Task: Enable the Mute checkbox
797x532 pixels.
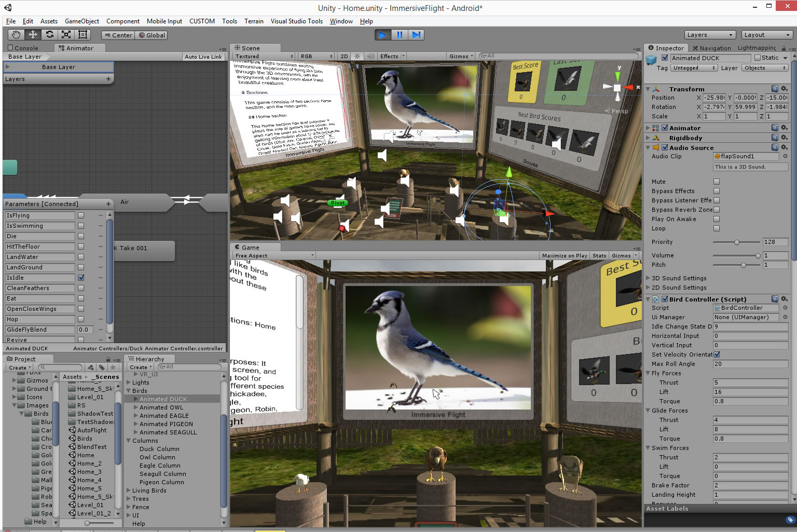Action: 717,182
